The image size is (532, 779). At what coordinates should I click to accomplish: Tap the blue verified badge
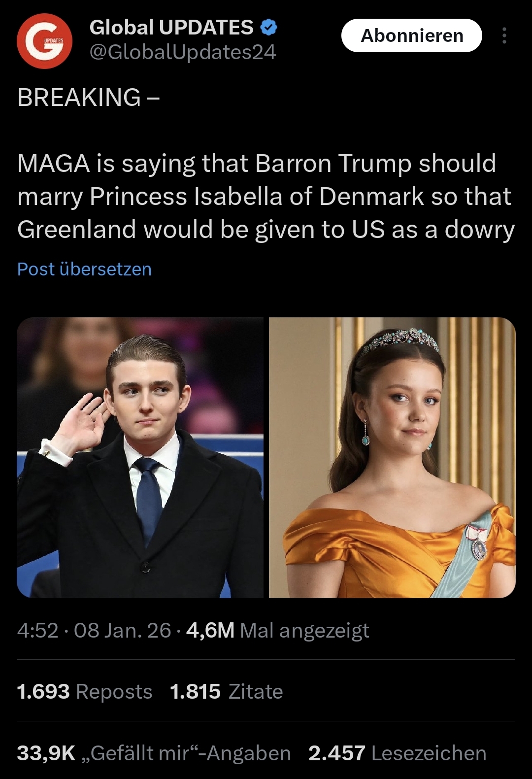(x=268, y=28)
